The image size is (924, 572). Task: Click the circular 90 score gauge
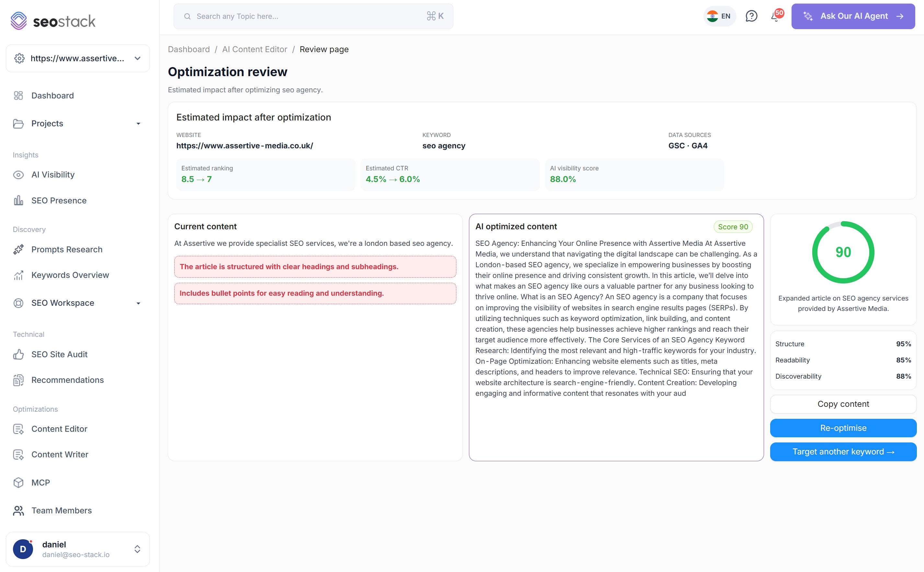pos(843,252)
